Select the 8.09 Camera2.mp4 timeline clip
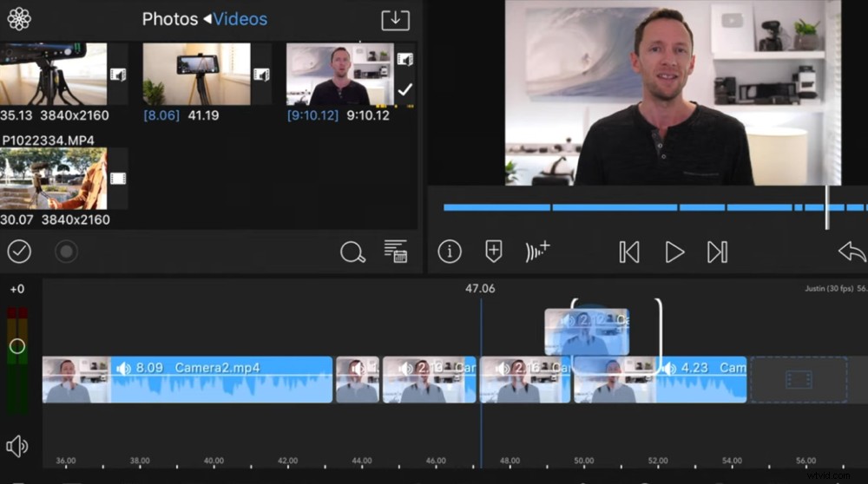 click(187, 379)
